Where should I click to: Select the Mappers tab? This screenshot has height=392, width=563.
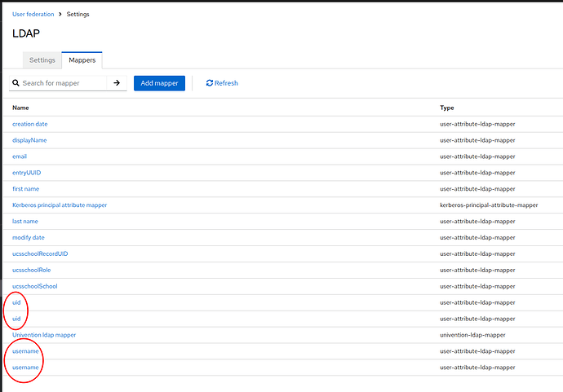click(82, 59)
